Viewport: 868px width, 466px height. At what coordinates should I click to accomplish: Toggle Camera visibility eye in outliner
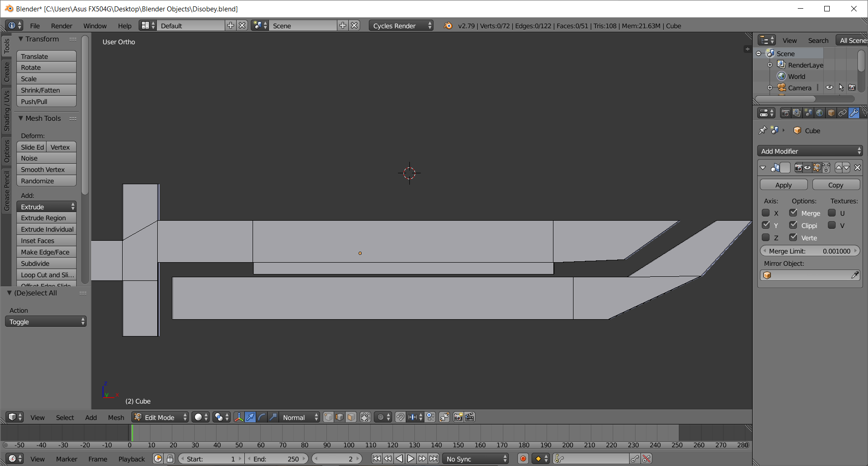[829, 88]
